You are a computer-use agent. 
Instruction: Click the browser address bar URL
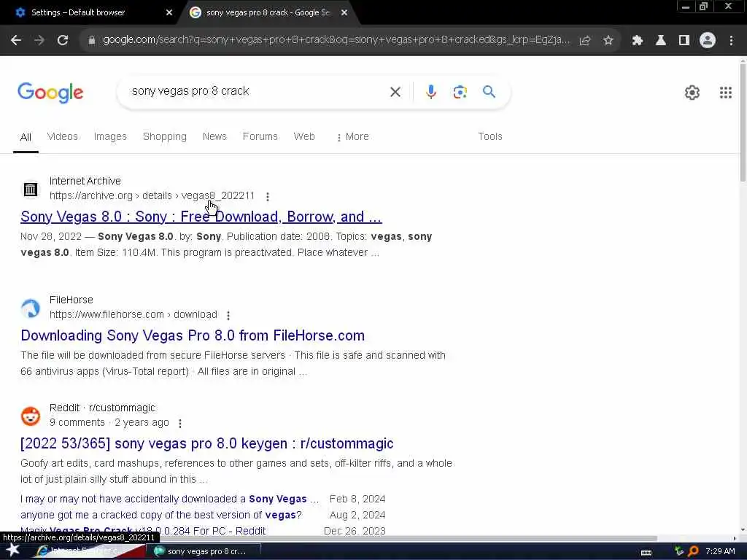[336, 41]
